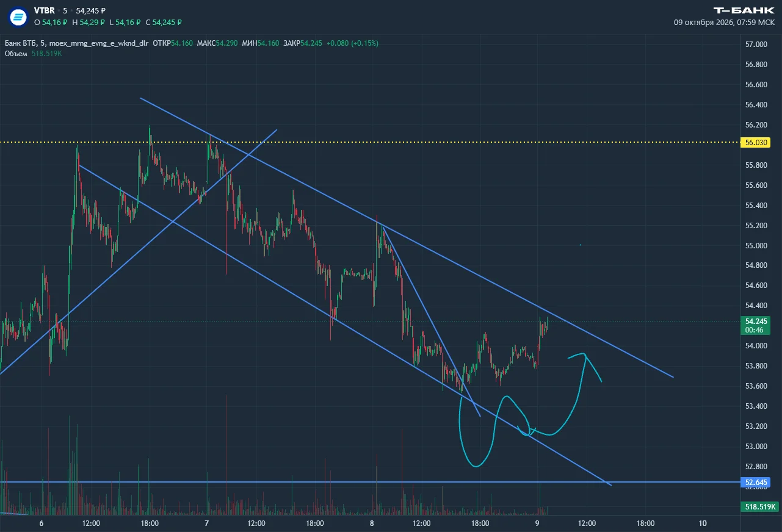Image resolution: width=782 pixels, height=532 pixels.
Task: Click the 54.600 price axis label
Action: click(756, 286)
